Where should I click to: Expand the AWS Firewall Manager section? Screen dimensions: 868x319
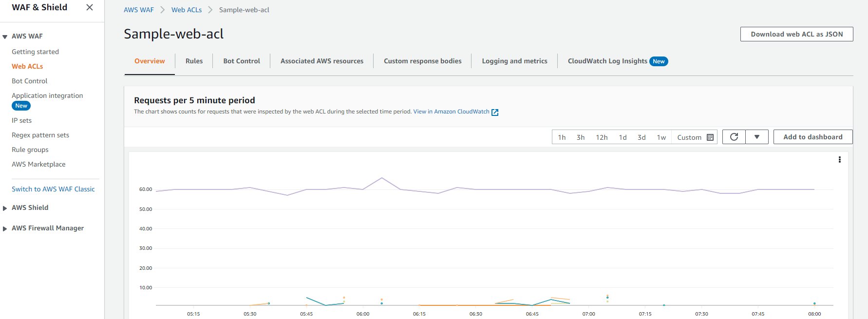pyautogui.click(x=5, y=228)
